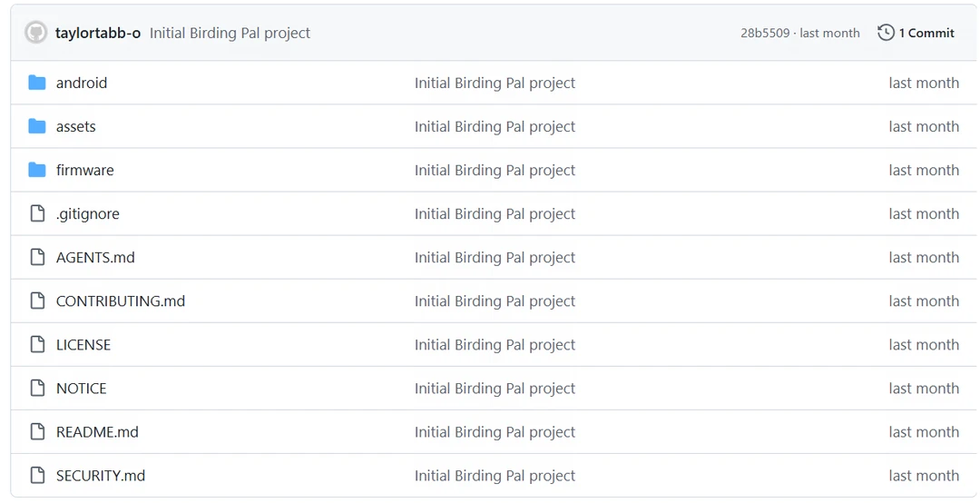Image resolution: width=980 pixels, height=503 pixels.
Task: Click the commit history clock icon
Action: [x=886, y=33]
